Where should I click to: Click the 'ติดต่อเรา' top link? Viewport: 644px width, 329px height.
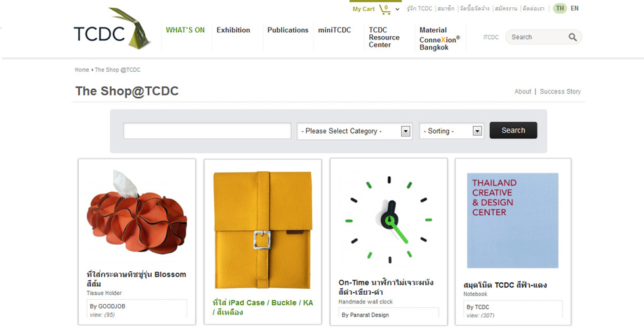pyautogui.click(x=534, y=9)
